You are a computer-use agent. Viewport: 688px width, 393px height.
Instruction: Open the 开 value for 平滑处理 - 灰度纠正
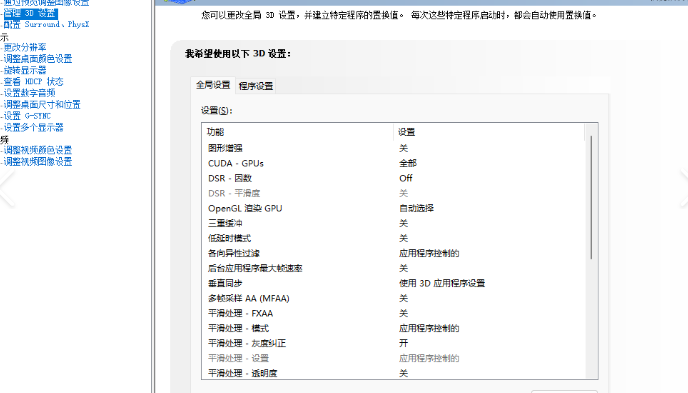point(404,343)
